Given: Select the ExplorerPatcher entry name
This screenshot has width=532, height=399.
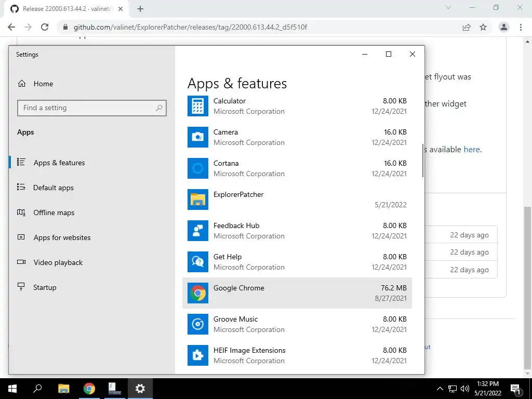Looking at the screenshot, I should tap(238, 194).
